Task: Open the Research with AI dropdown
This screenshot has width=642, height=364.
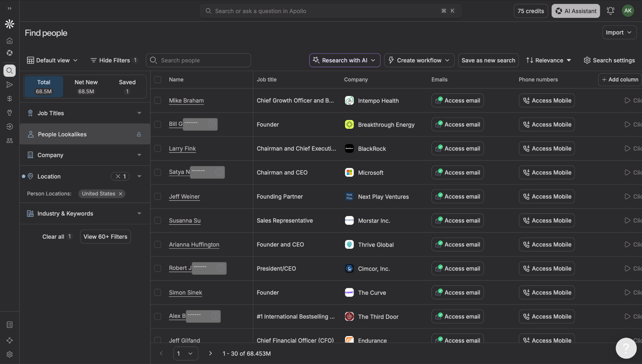Action: (345, 60)
